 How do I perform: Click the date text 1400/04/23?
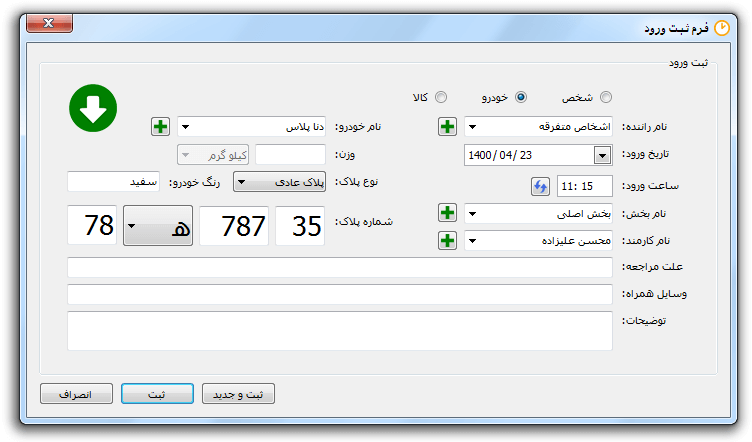point(500,155)
